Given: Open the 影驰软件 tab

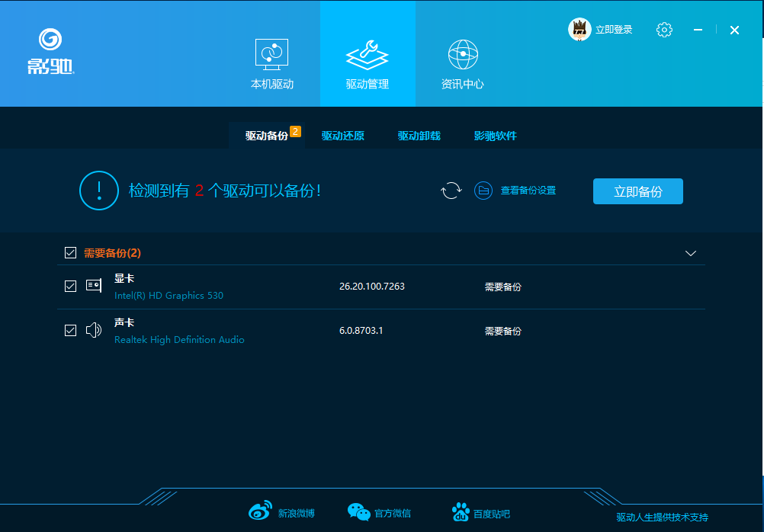Looking at the screenshot, I should (496, 136).
